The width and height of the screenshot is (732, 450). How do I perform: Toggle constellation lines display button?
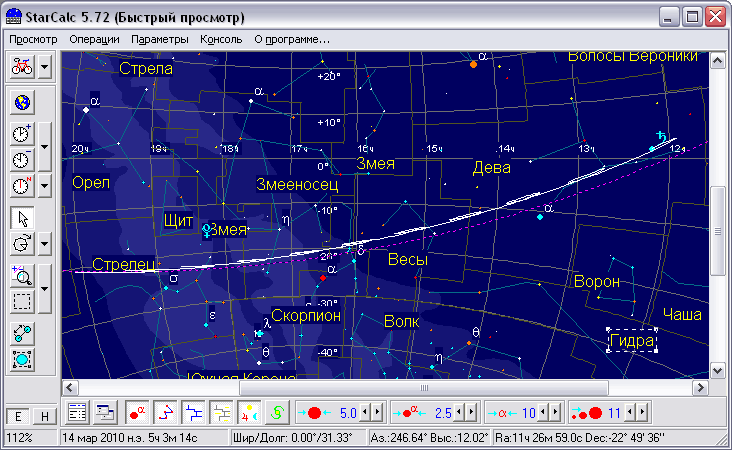pos(166,412)
